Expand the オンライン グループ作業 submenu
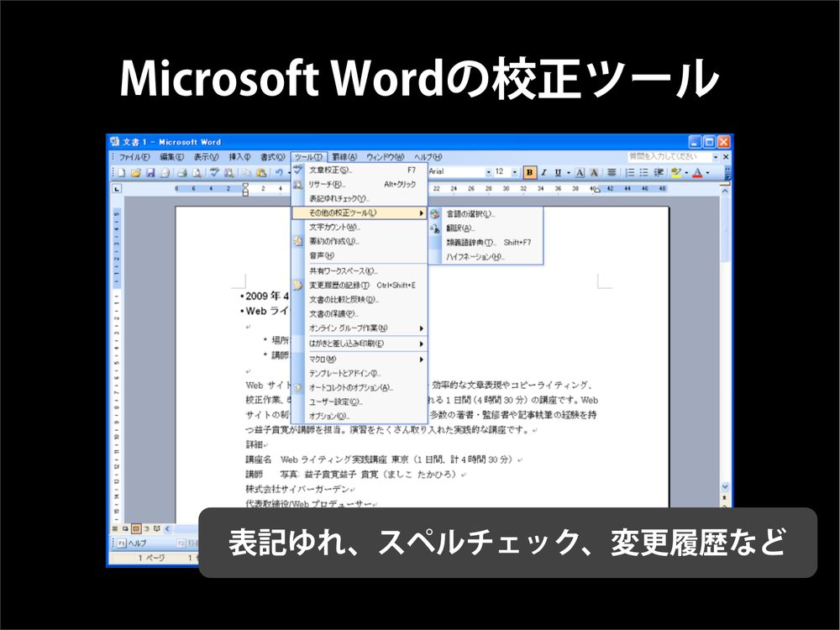The height and width of the screenshot is (630, 840). 359,328
